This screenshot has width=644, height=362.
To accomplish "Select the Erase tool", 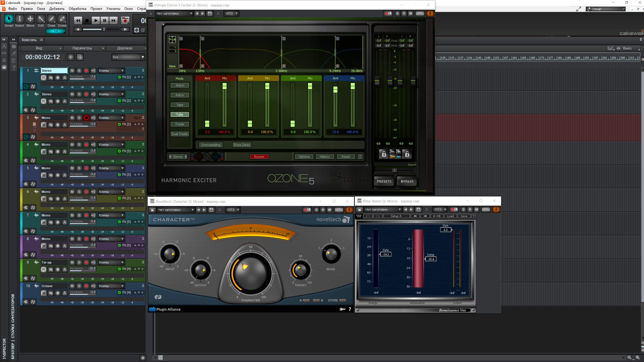I will (x=62, y=19).
